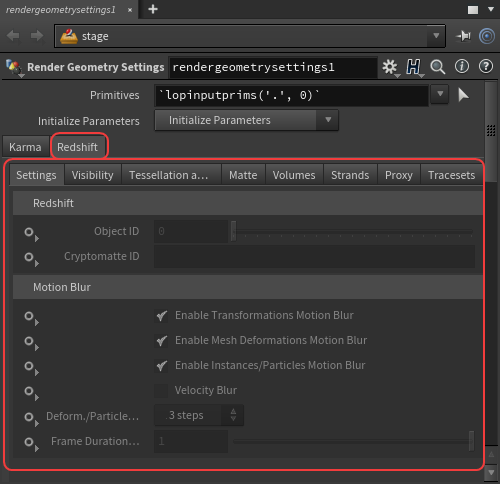The height and width of the screenshot is (484, 500).
Task: Open the 3 steps dropdown menu
Action: [x=199, y=415]
